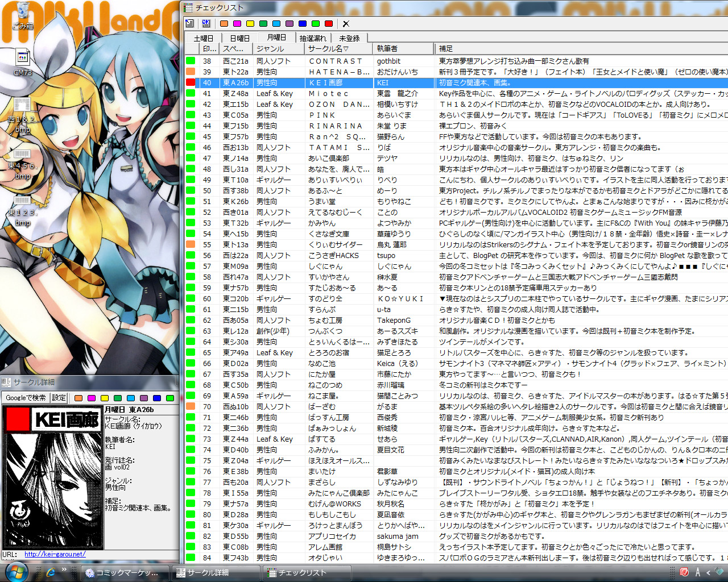Switch to the 日曜日 tab
The image size is (728, 582).
(x=239, y=38)
